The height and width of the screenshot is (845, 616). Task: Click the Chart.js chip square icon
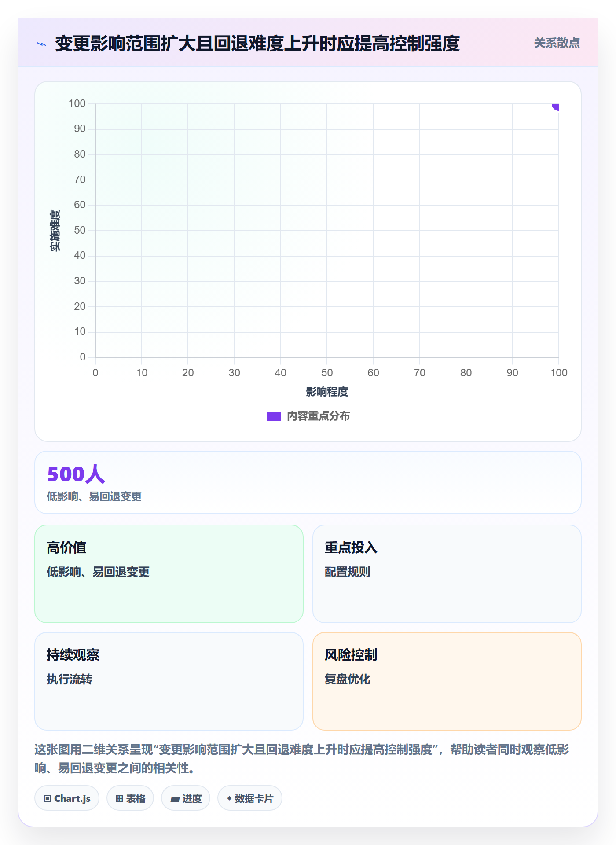pos(48,799)
